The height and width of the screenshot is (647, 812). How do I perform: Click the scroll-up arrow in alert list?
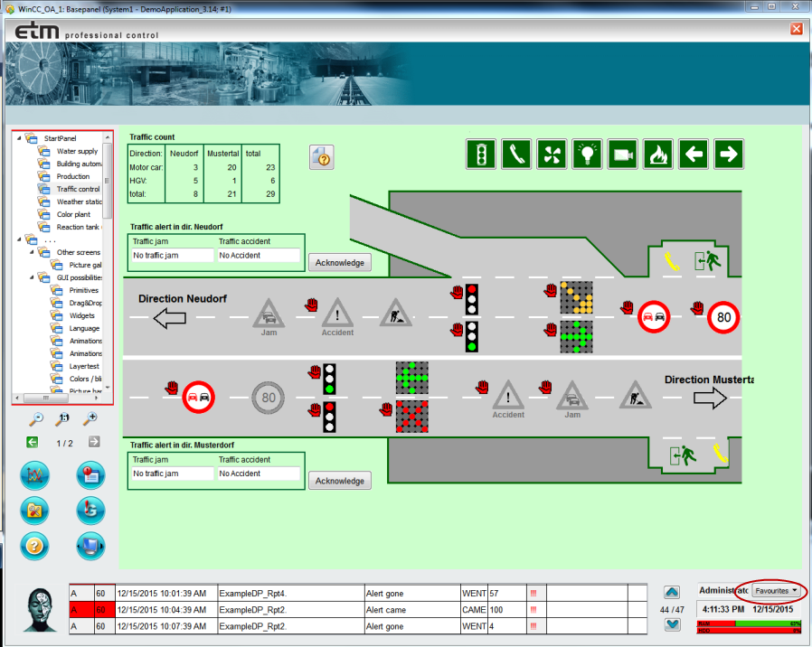tap(672, 592)
